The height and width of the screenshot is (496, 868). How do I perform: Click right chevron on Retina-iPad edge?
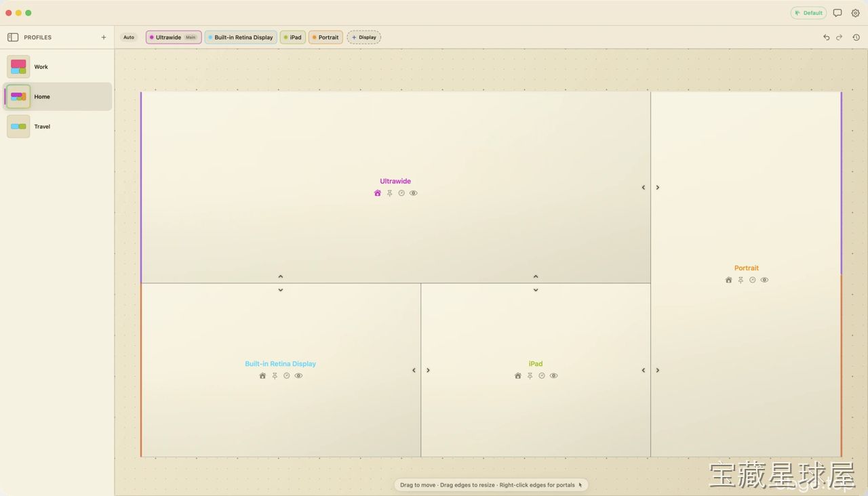tap(428, 371)
